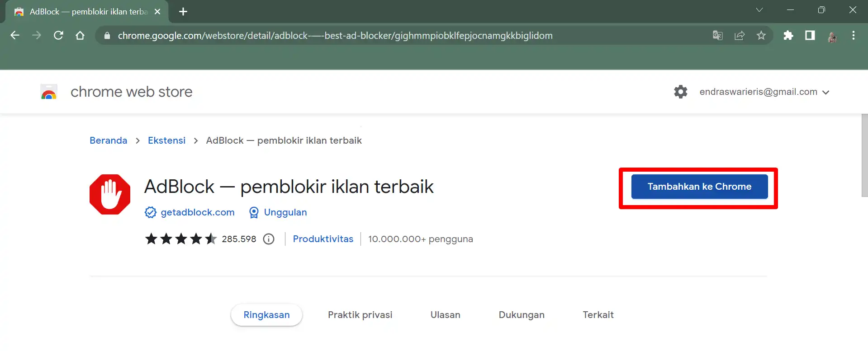Switch to the Praktik privasi tab

(360, 315)
